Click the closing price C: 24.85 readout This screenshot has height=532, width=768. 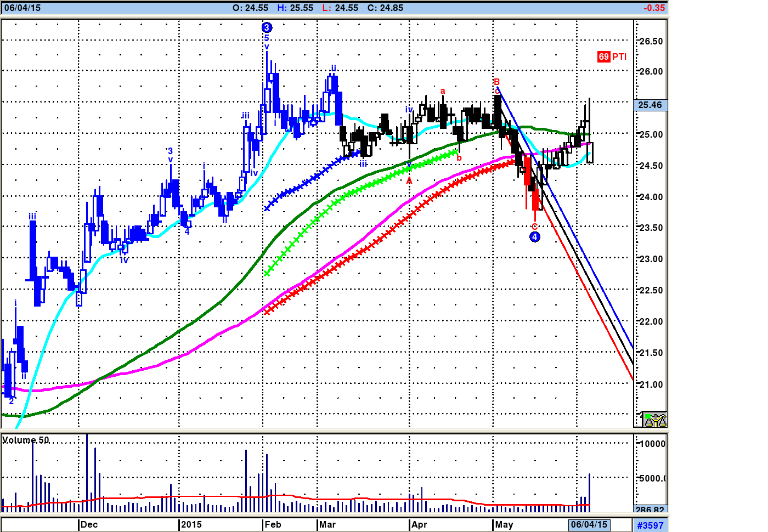pos(385,8)
